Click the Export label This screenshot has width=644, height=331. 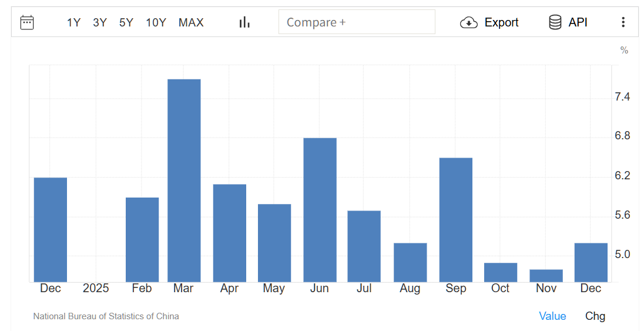[x=501, y=22]
